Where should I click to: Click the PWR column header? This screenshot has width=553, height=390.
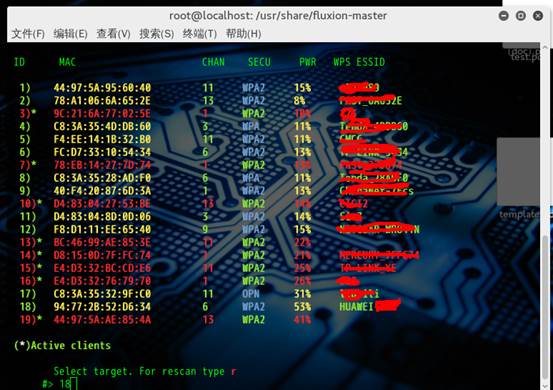tap(308, 62)
